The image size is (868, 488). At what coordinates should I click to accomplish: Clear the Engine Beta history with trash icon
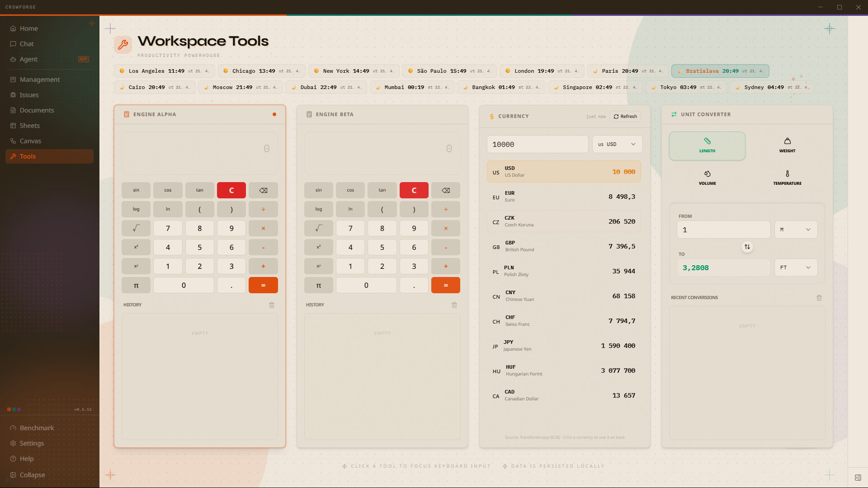click(454, 305)
